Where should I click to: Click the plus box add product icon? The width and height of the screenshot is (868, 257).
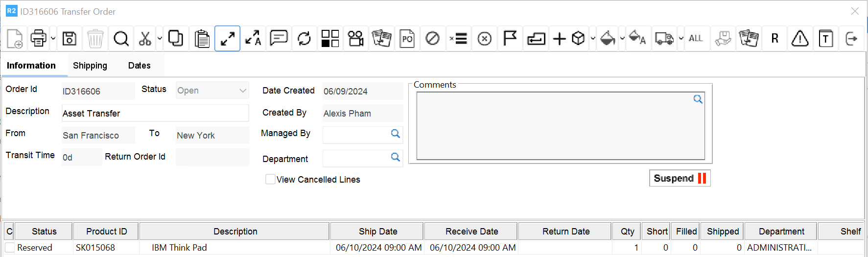pos(569,38)
